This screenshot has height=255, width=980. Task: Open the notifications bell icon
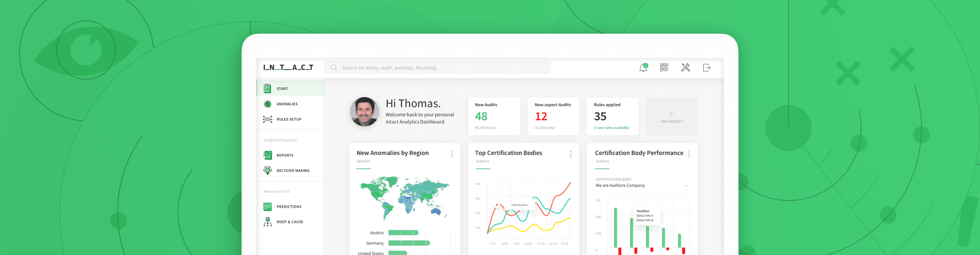point(643,68)
